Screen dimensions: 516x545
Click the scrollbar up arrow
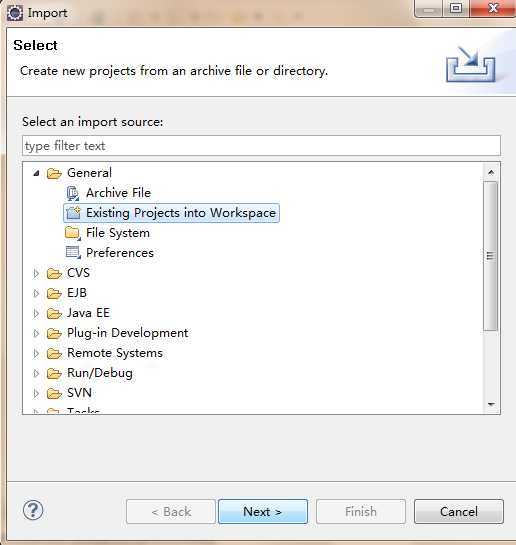pos(491,172)
